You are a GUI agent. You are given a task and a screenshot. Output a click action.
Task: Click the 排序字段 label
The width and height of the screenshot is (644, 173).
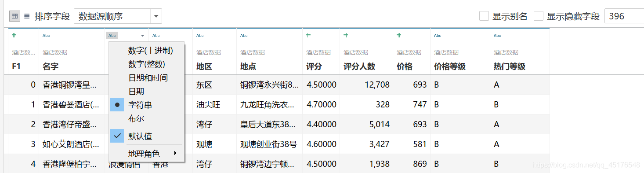click(x=52, y=17)
